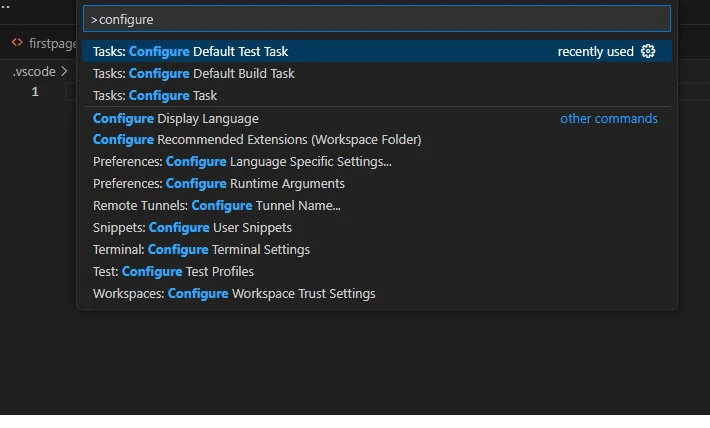
Task: Choose Preferences: Configure Runtime Arguments
Action: click(x=377, y=183)
